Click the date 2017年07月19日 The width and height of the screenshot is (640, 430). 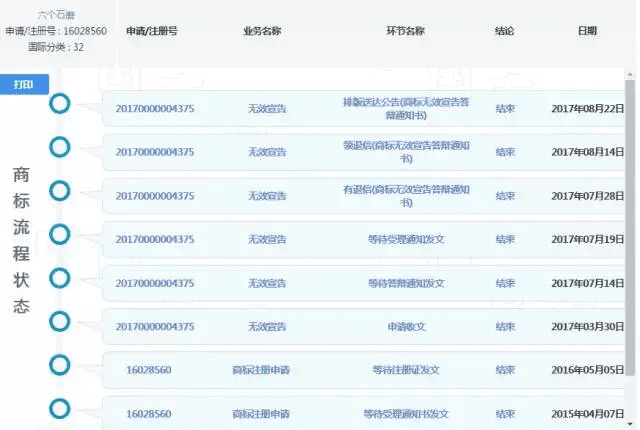coord(588,239)
